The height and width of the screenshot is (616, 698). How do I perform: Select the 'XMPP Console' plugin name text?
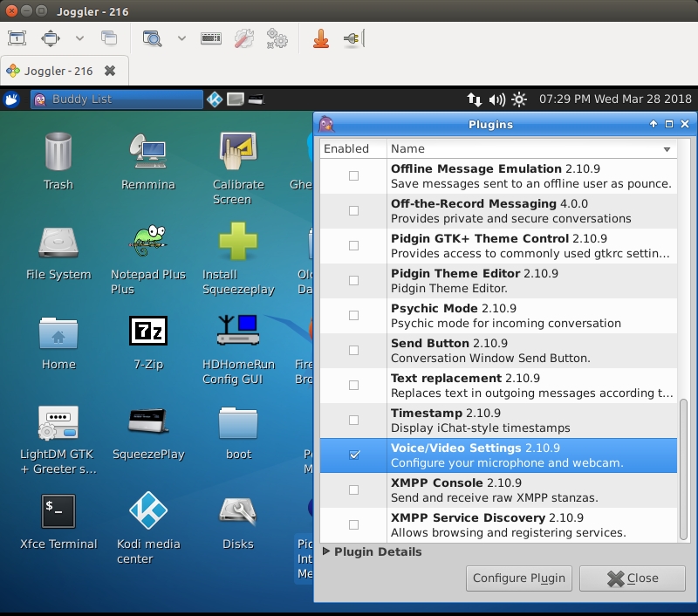(437, 483)
